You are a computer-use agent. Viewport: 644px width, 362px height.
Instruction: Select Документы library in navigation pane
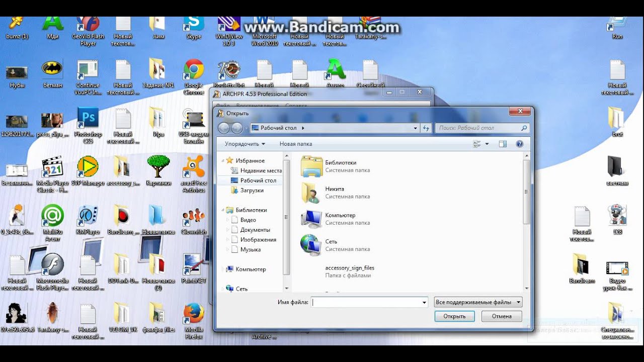250,230
